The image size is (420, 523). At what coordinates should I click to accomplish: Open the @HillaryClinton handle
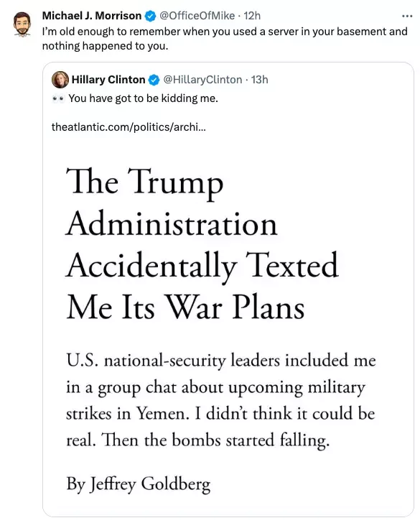point(202,80)
